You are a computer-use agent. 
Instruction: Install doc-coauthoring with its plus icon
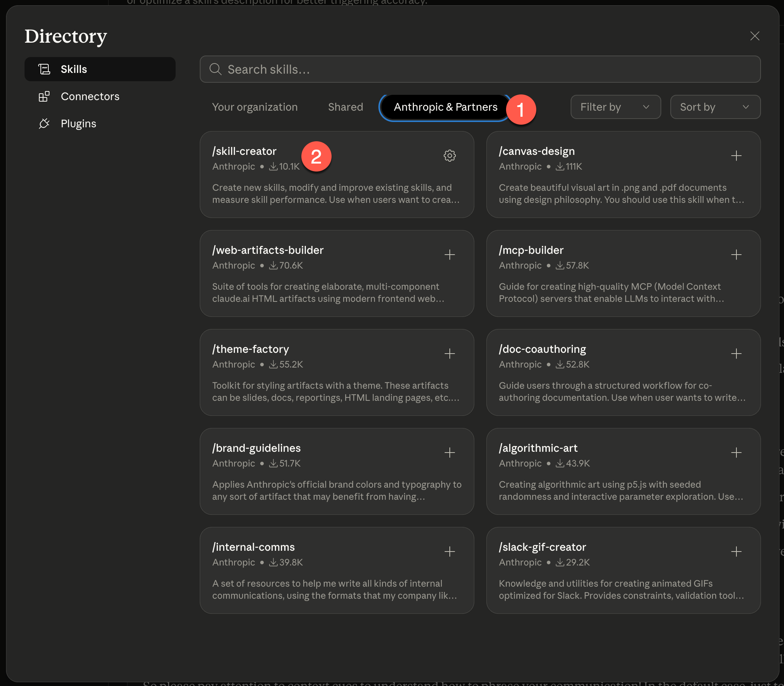pos(736,353)
